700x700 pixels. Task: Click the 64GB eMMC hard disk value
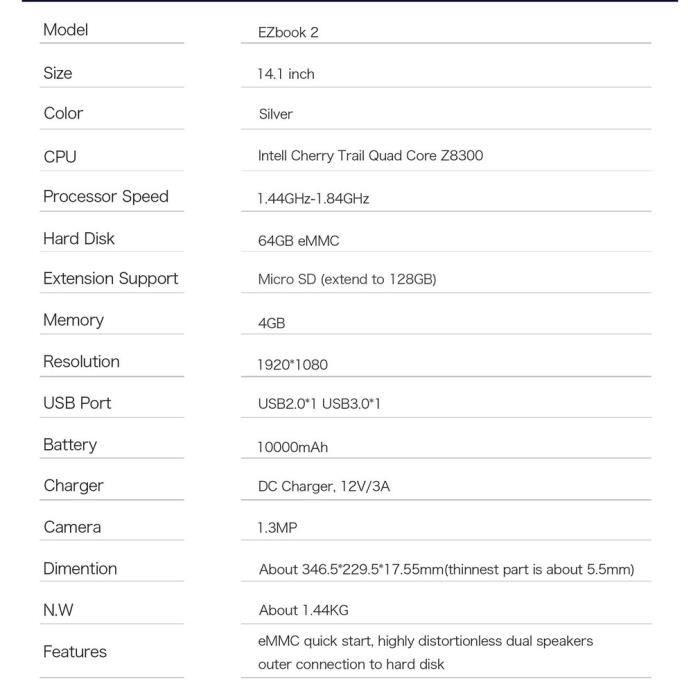tap(298, 240)
